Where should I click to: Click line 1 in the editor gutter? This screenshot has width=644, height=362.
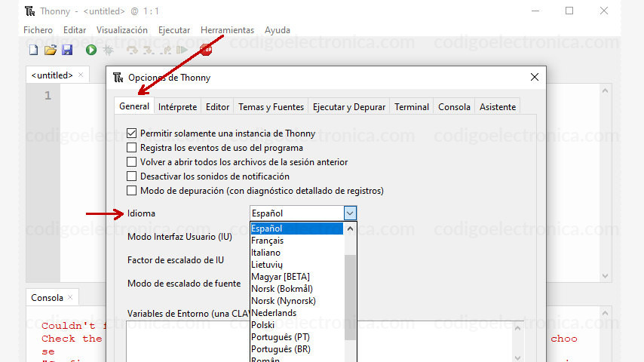(48, 96)
